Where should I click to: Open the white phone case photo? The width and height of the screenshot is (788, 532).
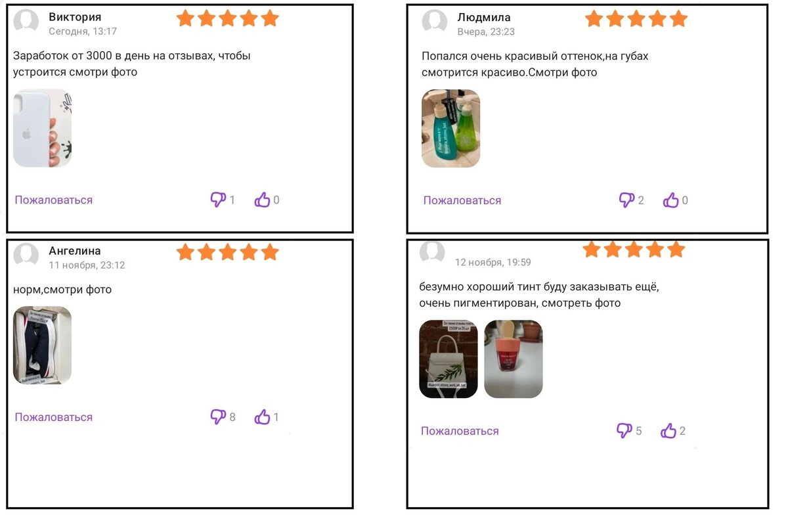(43, 128)
